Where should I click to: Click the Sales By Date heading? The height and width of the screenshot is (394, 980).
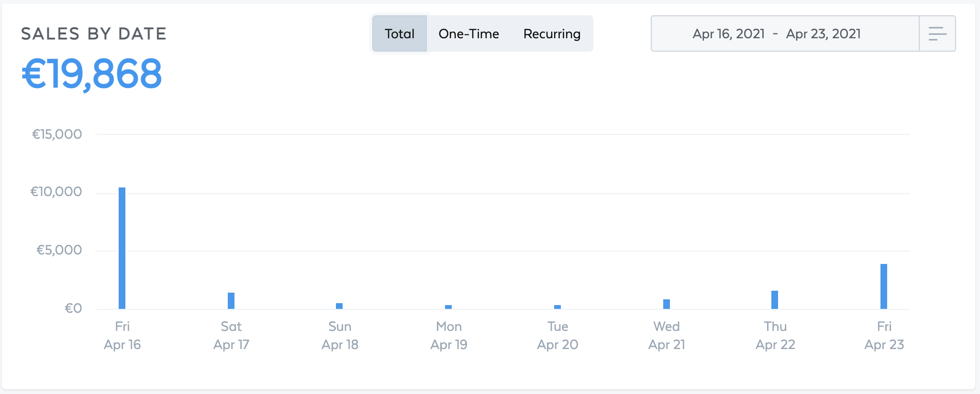94,33
